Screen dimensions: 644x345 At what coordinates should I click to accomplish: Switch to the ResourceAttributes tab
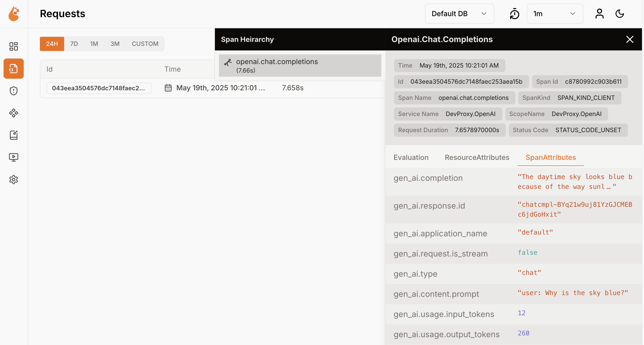pos(477,158)
